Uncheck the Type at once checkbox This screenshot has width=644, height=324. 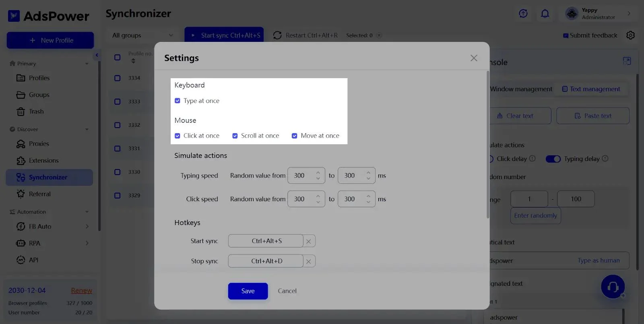coord(178,101)
